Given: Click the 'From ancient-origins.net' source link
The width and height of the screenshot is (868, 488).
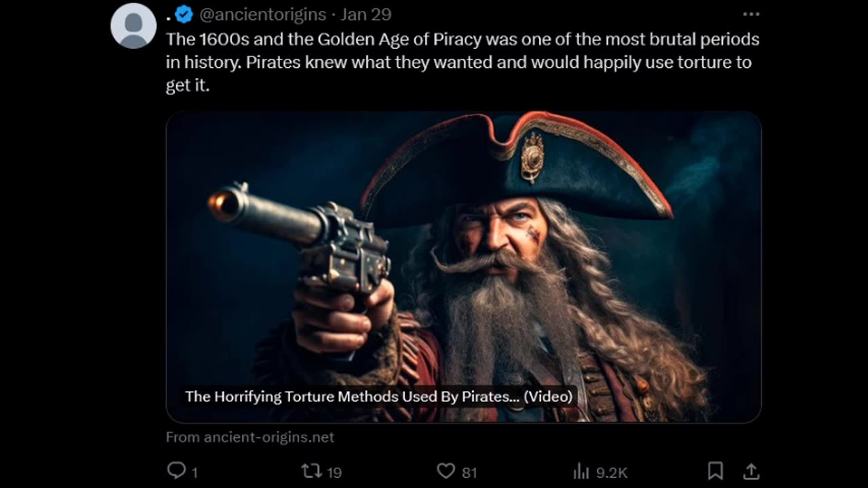Looking at the screenshot, I should coord(250,437).
